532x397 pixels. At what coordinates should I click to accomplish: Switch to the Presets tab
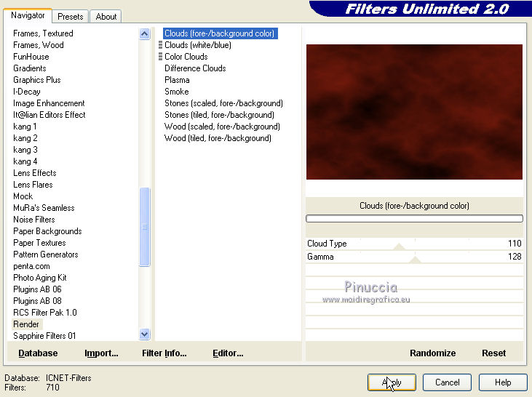pos(70,16)
